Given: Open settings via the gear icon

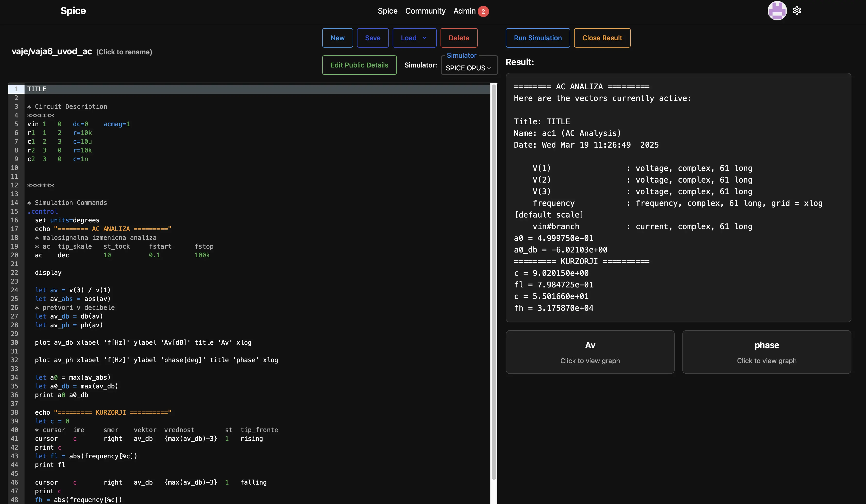Looking at the screenshot, I should click(797, 11).
